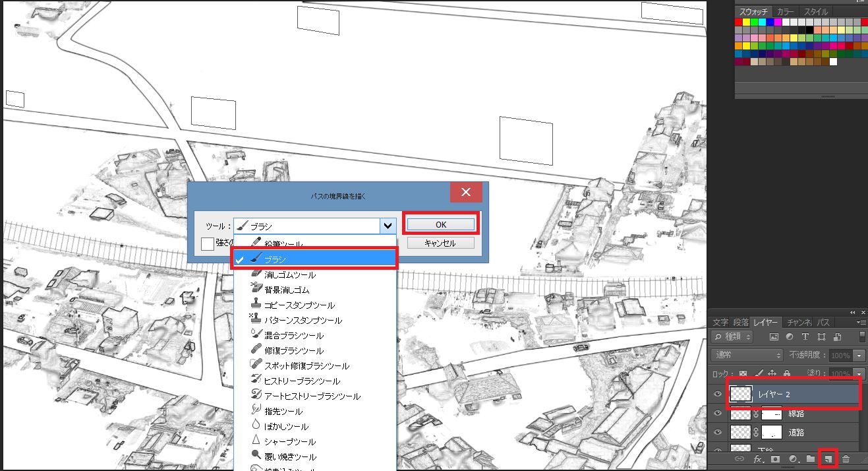This screenshot has height=471, width=868.
Task: Pick the red swatch in スウォッチ panel
Action: (x=739, y=22)
